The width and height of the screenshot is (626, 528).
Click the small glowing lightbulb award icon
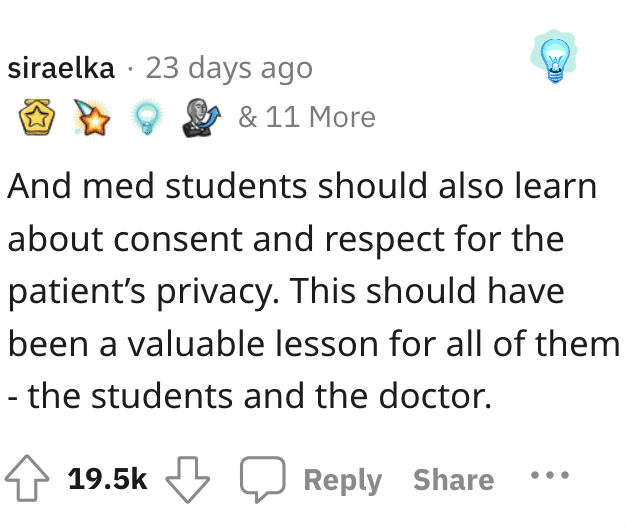point(147,117)
